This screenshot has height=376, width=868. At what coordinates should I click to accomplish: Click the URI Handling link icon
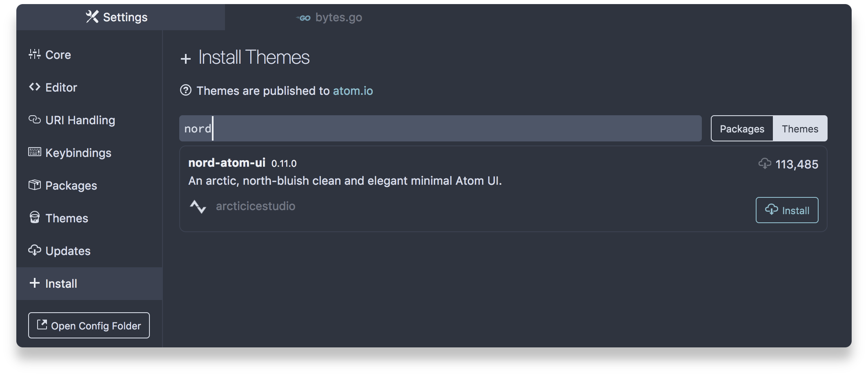click(x=35, y=120)
